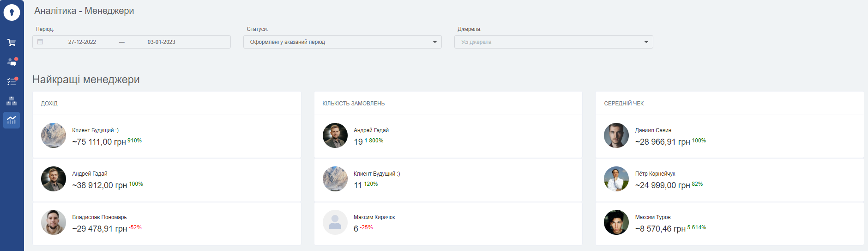This screenshot has height=251, width=868.
Task: Click Владислав Пономарь avatar photo
Action: click(x=54, y=222)
